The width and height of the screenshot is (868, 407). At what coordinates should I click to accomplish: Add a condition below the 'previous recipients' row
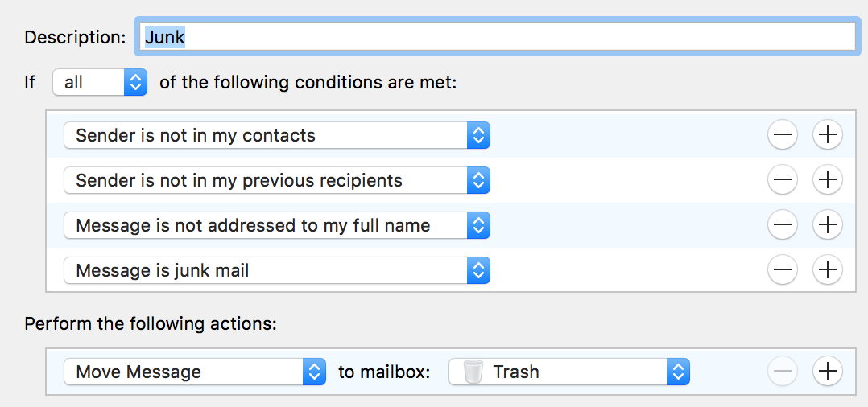(827, 181)
